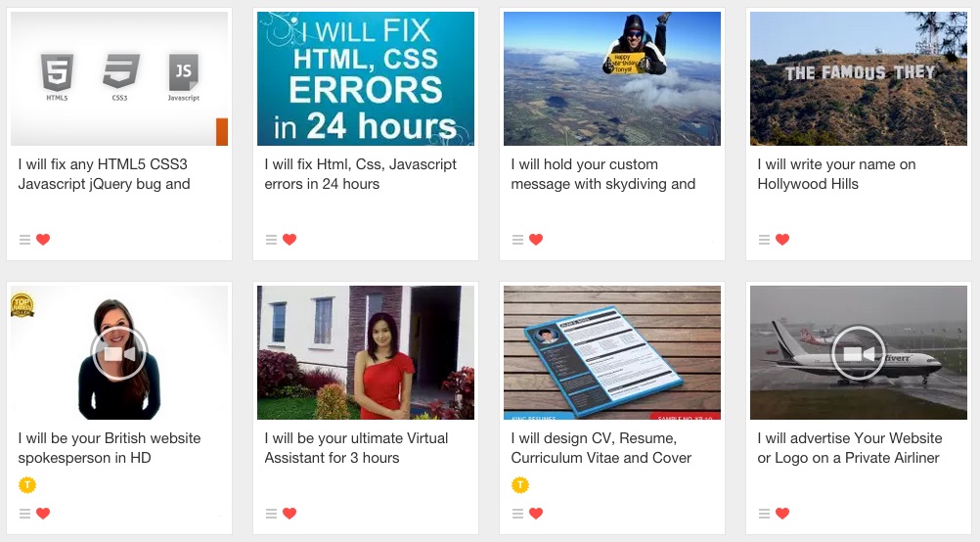Play video on British website spokesperson thumbnail
980x542 pixels.
119,354
